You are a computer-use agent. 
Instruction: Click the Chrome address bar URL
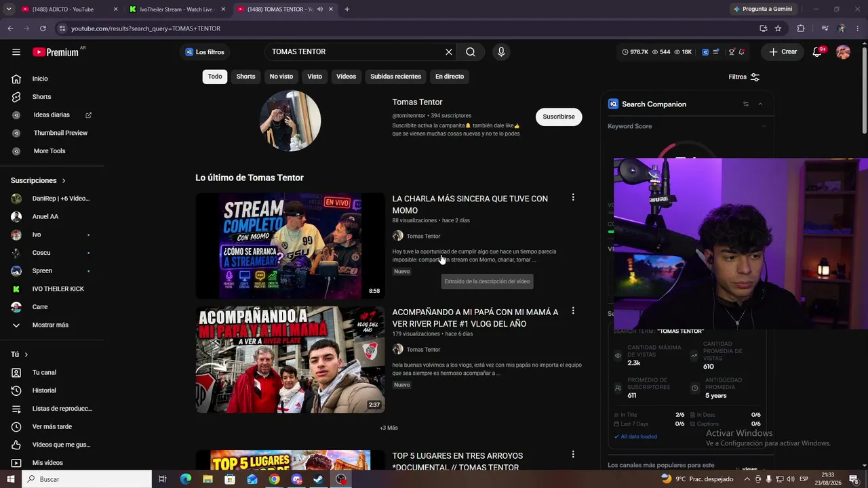click(x=146, y=28)
